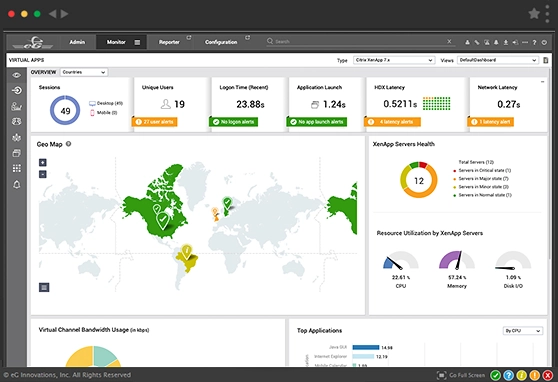Open the logon arrow icon in sidebar

click(16, 90)
